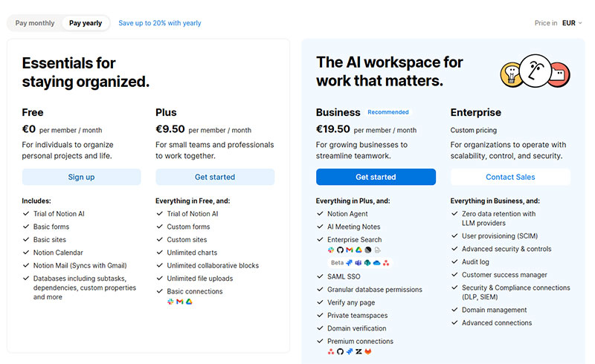Click Verify any page feature

[351, 302]
